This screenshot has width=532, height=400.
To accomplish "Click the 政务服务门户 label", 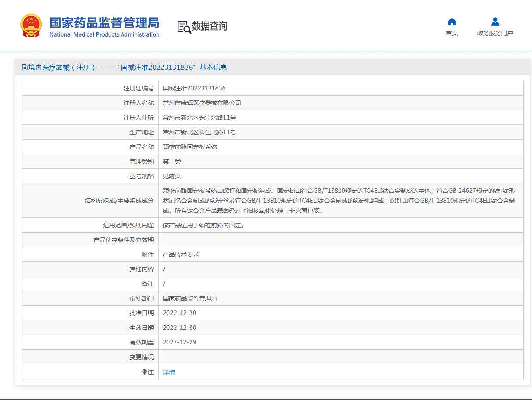I will pos(495,33).
